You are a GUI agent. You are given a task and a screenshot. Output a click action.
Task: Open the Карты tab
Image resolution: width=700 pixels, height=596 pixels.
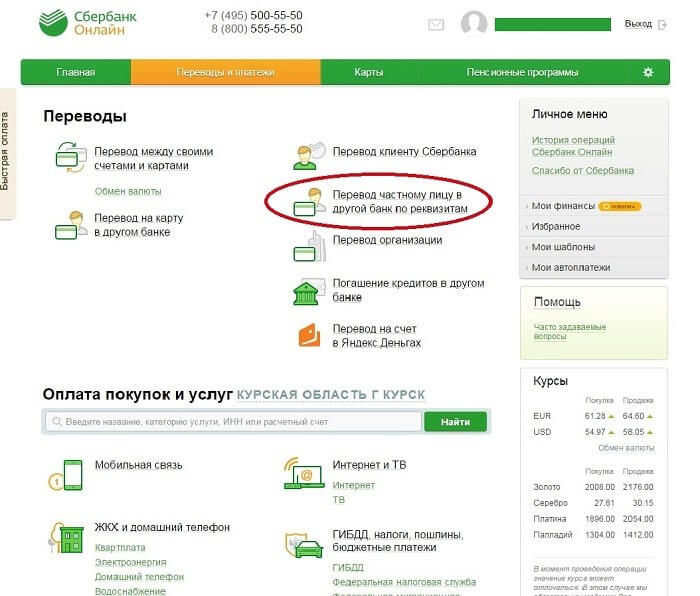(x=369, y=72)
